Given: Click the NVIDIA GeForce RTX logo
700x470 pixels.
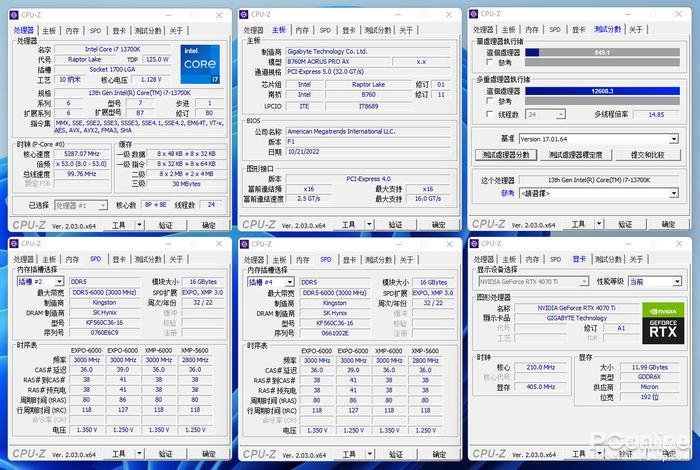Looking at the screenshot, I should coord(663,323).
